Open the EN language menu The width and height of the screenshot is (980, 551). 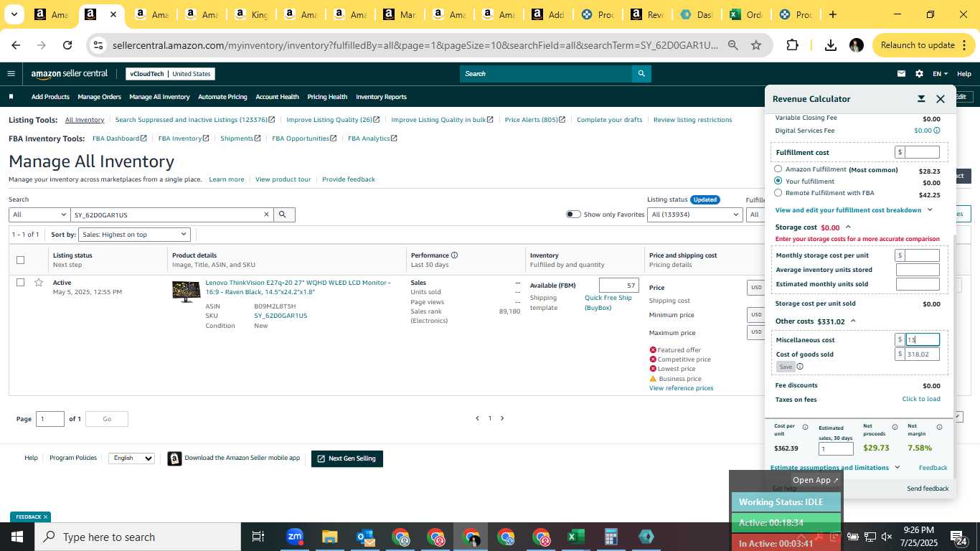pos(940,74)
